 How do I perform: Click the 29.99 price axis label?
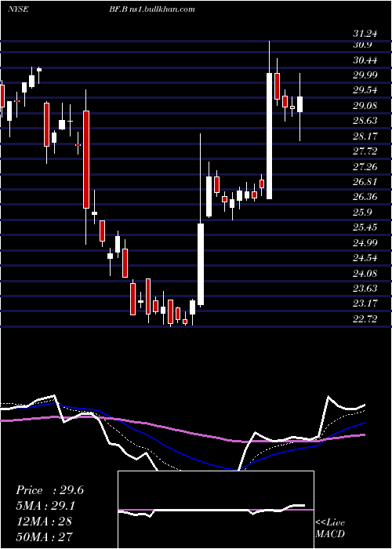365,75
